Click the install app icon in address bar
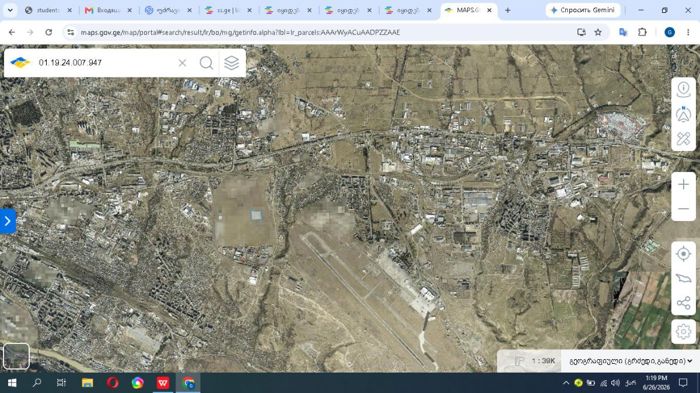The image size is (700, 393). click(x=581, y=32)
